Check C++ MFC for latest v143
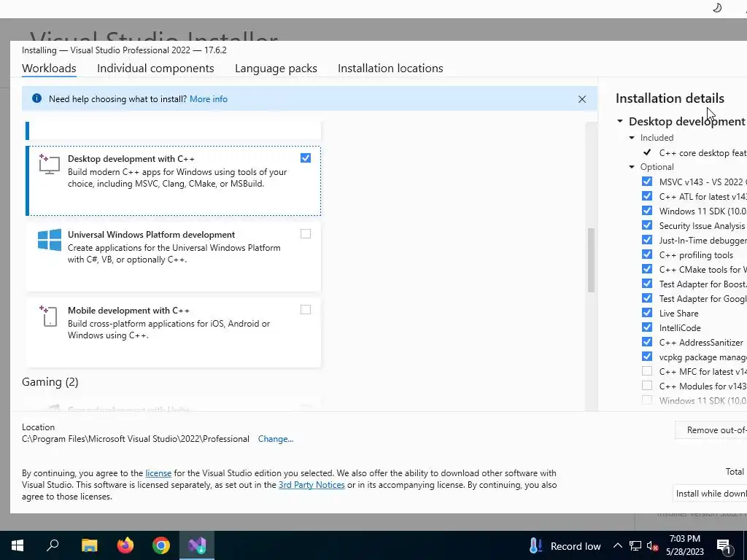Screen dimensions: 747x560 (x=646, y=371)
